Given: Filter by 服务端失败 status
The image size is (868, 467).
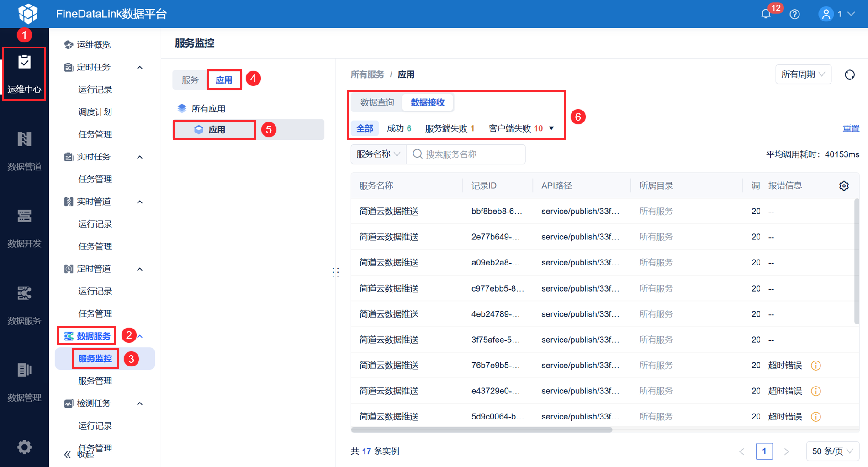Looking at the screenshot, I should pyautogui.click(x=450, y=128).
